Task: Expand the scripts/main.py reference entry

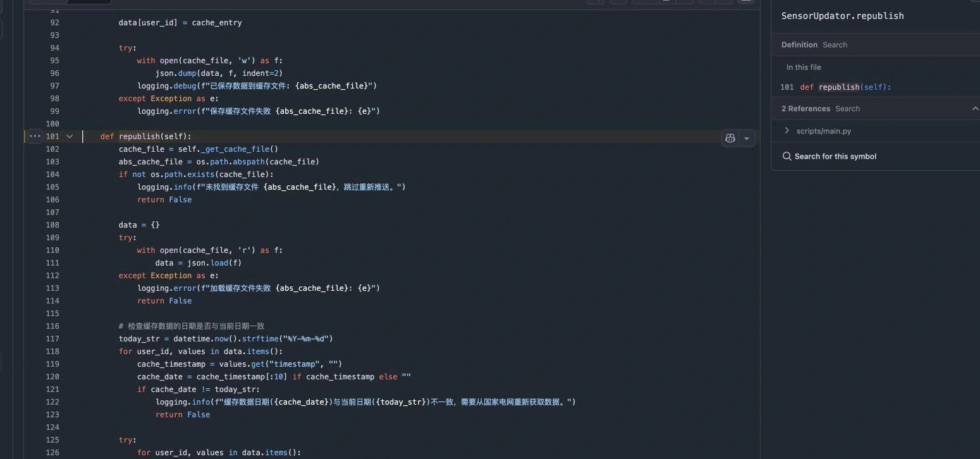Action: coord(787,131)
